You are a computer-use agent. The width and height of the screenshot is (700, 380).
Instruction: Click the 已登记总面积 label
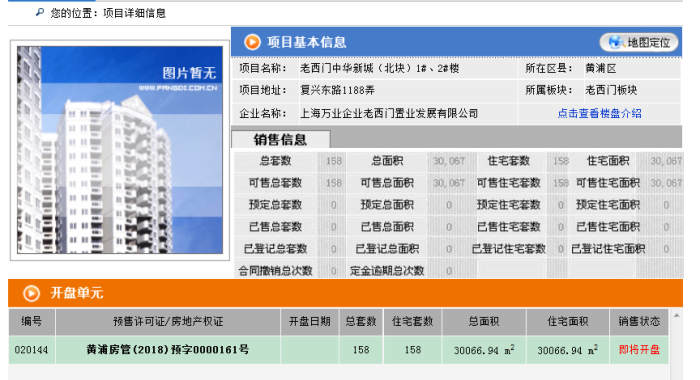[387, 248]
